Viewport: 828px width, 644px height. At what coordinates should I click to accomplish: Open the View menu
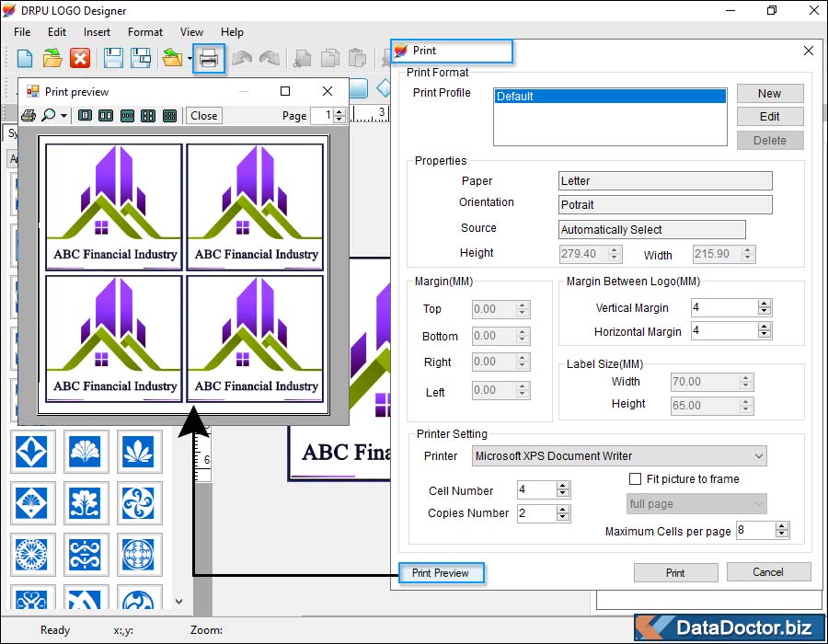click(191, 31)
